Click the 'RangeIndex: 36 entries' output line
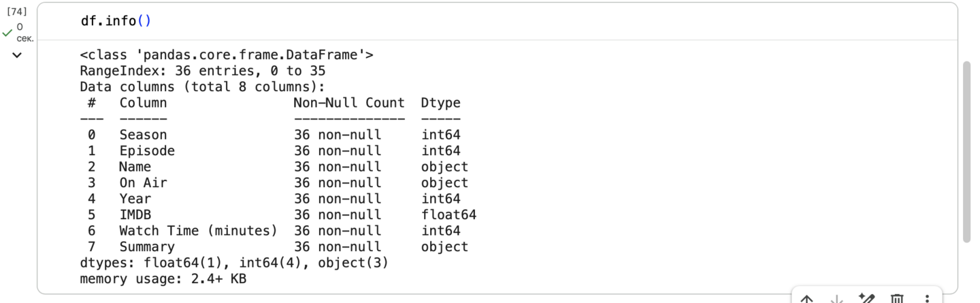980x303 pixels. pos(202,71)
